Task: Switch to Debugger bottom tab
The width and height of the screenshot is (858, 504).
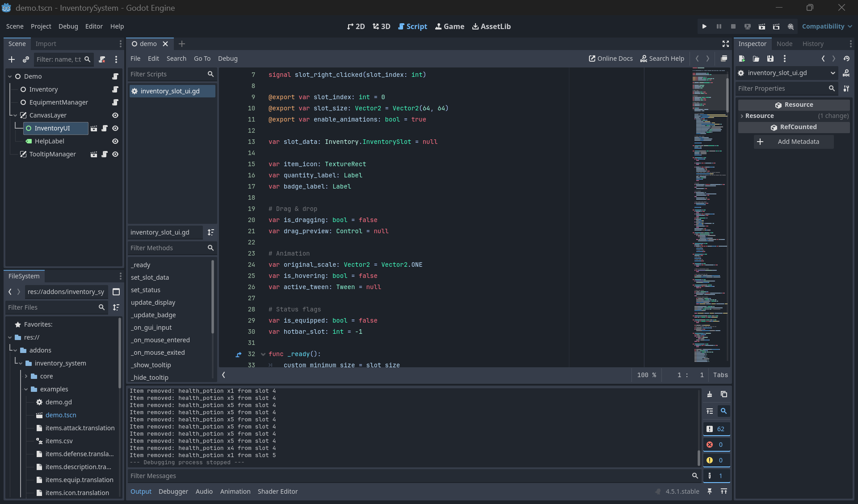Action: (173, 491)
